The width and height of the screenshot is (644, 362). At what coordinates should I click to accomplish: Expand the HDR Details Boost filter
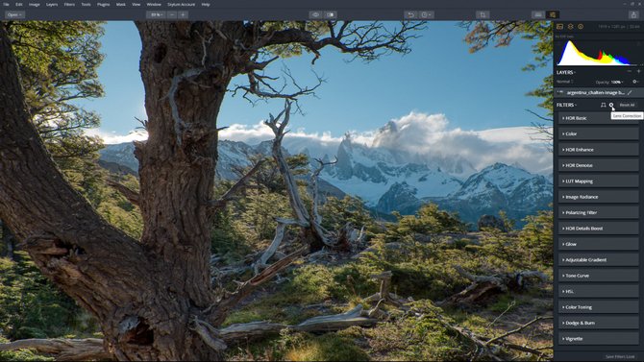click(599, 229)
